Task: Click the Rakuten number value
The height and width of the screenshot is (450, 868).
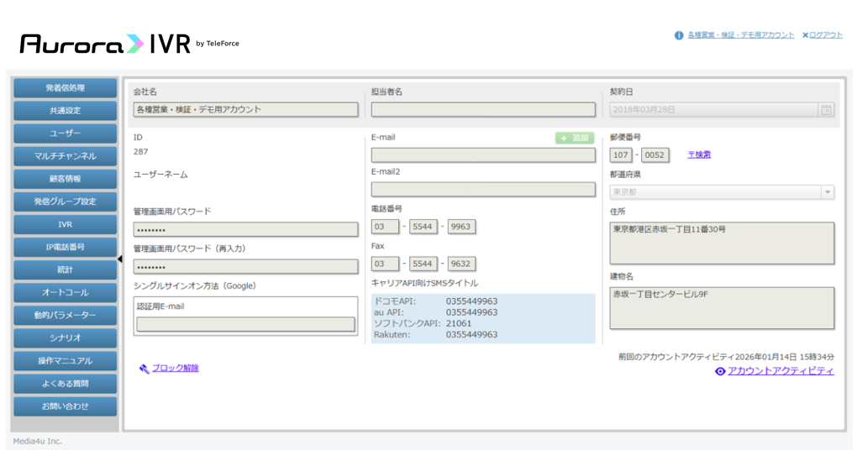Action: point(471,334)
